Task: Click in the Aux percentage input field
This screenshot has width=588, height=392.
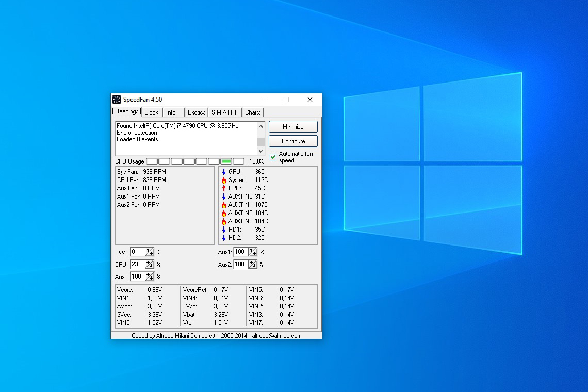Action: pos(137,276)
